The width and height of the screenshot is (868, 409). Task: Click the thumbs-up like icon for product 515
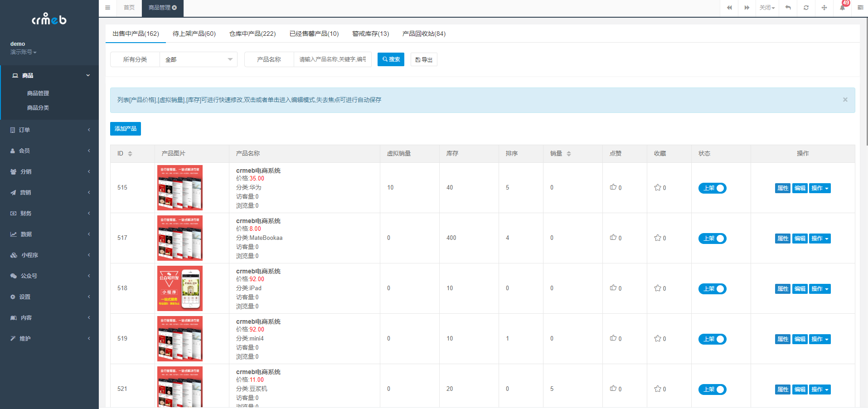click(613, 187)
